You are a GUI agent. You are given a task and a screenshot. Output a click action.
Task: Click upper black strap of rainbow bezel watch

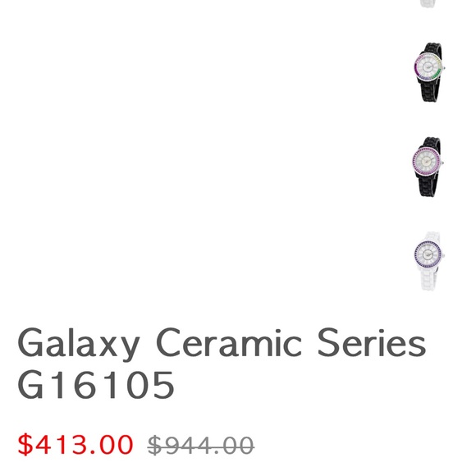[x=433, y=49]
